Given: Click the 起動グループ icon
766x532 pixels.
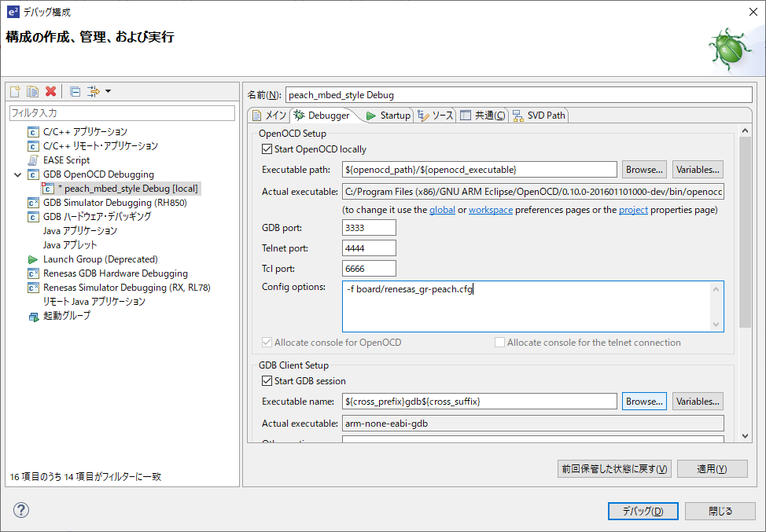Looking at the screenshot, I should [33, 317].
